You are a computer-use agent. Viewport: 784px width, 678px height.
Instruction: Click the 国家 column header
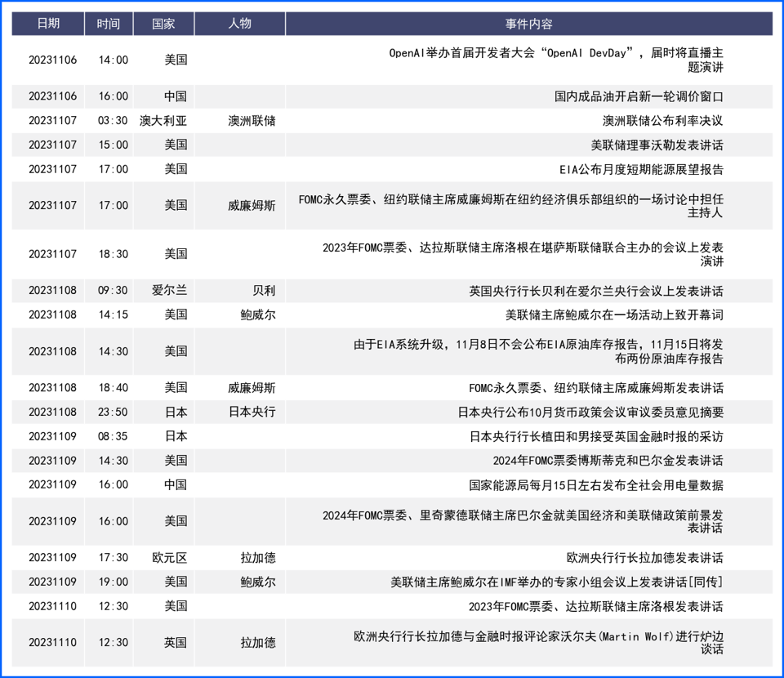coord(163,24)
